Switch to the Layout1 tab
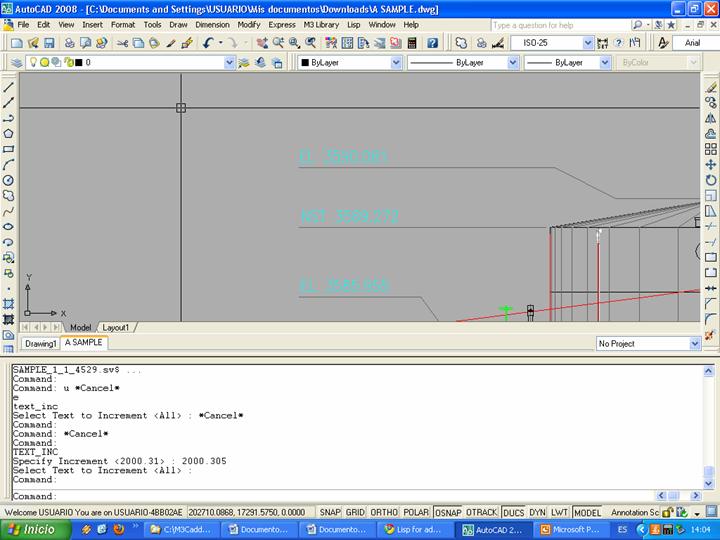Image resolution: width=720 pixels, height=540 pixels. pyautogui.click(x=116, y=327)
